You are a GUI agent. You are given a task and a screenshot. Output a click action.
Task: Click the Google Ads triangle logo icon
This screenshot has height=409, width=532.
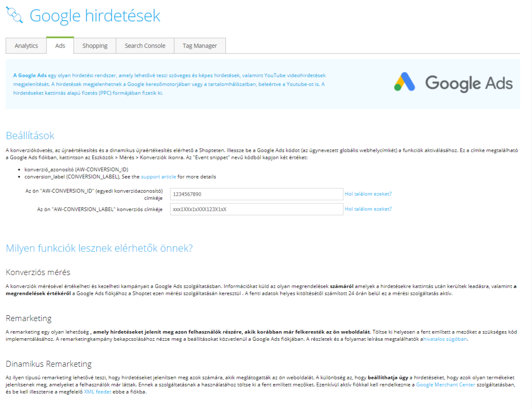click(x=404, y=82)
